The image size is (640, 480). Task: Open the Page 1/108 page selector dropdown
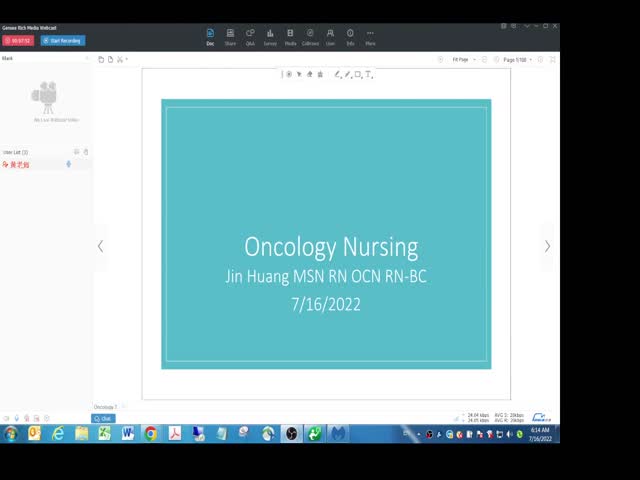[x=517, y=60]
